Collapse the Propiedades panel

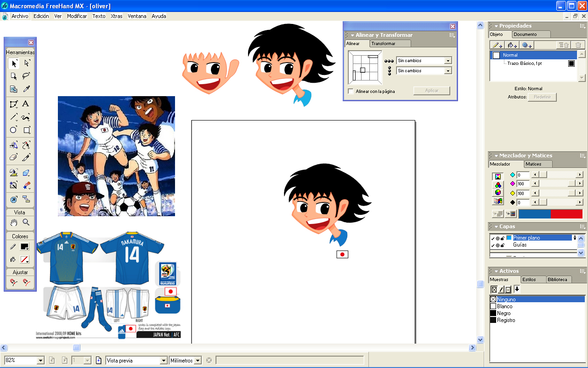pyautogui.click(x=496, y=26)
